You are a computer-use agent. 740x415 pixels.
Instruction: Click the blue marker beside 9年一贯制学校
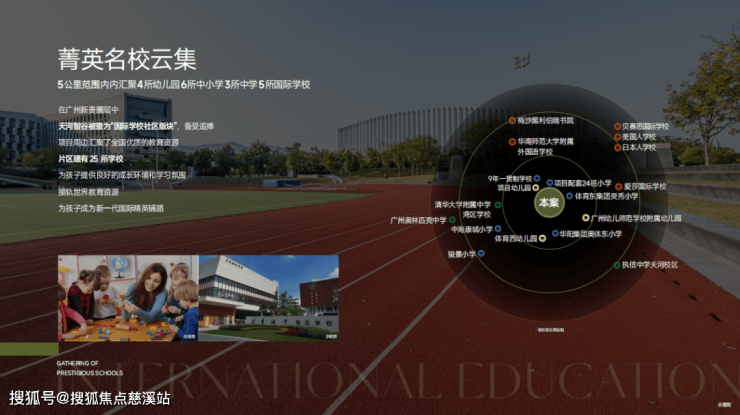tap(537, 178)
